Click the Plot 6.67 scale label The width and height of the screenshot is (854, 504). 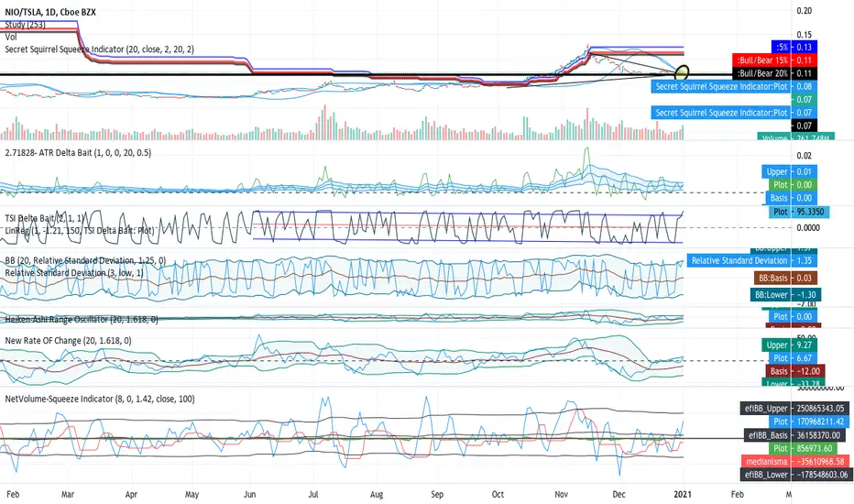[x=793, y=358]
